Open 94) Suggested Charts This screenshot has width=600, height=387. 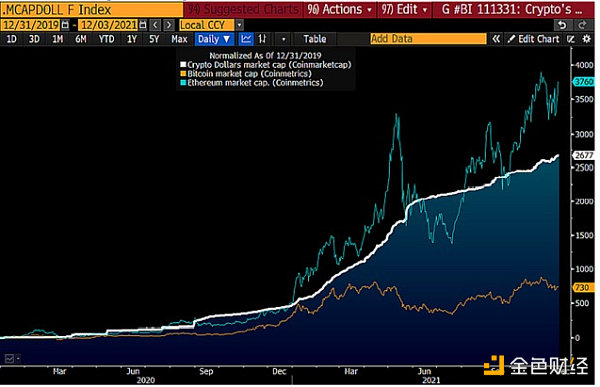point(243,10)
